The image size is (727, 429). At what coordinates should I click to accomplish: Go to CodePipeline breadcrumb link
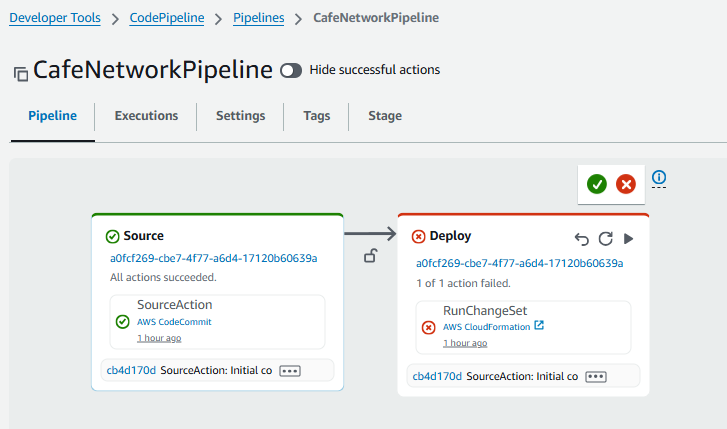pyautogui.click(x=167, y=18)
